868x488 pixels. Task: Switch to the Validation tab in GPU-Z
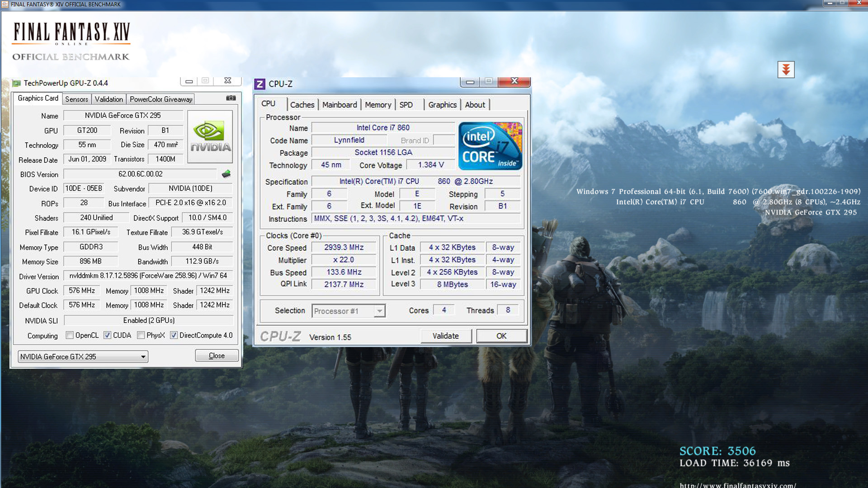pos(108,99)
